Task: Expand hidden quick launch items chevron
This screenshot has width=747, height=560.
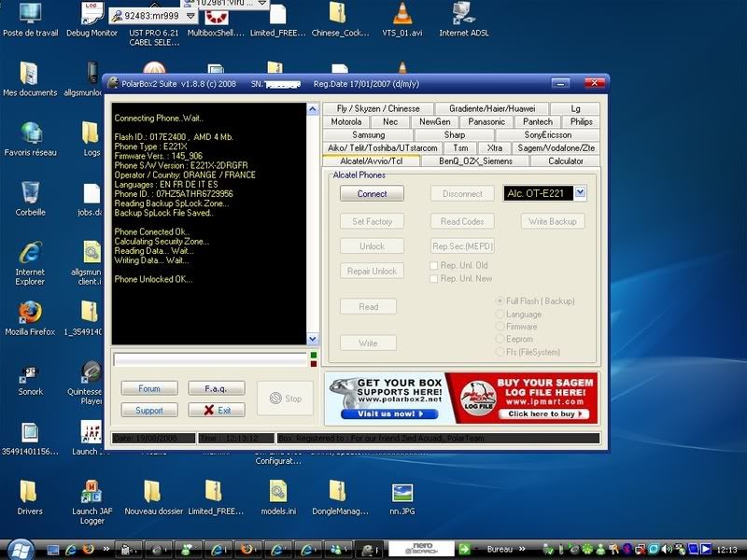Action: [x=106, y=549]
